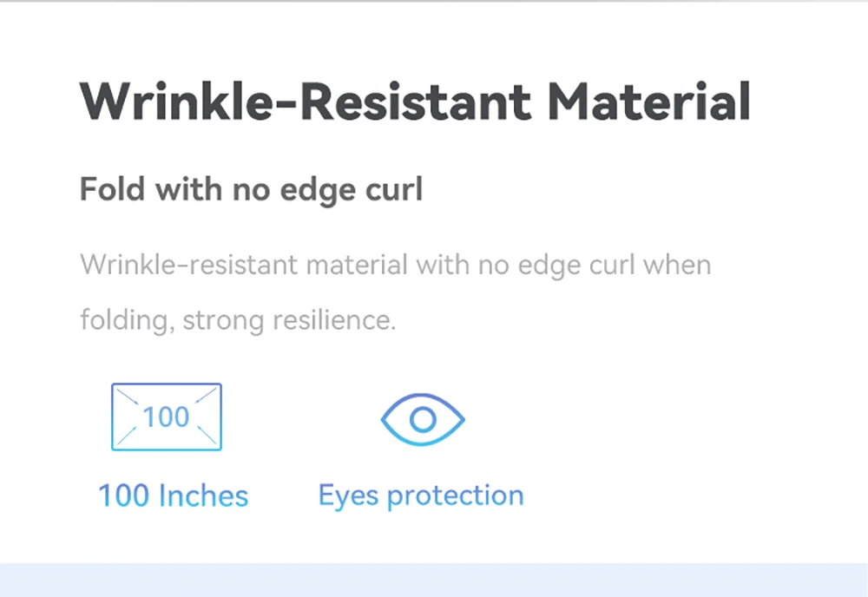Click the top-left arrow in the screen icon
Image resolution: width=868 pixels, height=597 pixels.
tap(128, 397)
